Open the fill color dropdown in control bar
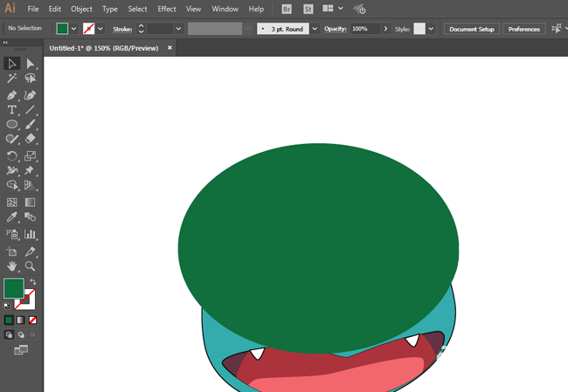 point(74,29)
